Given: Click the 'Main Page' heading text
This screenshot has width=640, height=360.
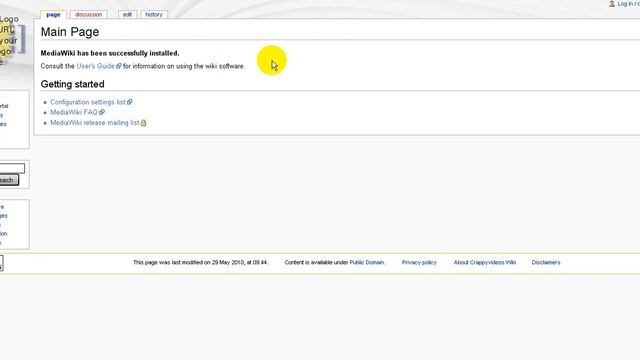Looking at the screenshot, I should tap(70, 32).
